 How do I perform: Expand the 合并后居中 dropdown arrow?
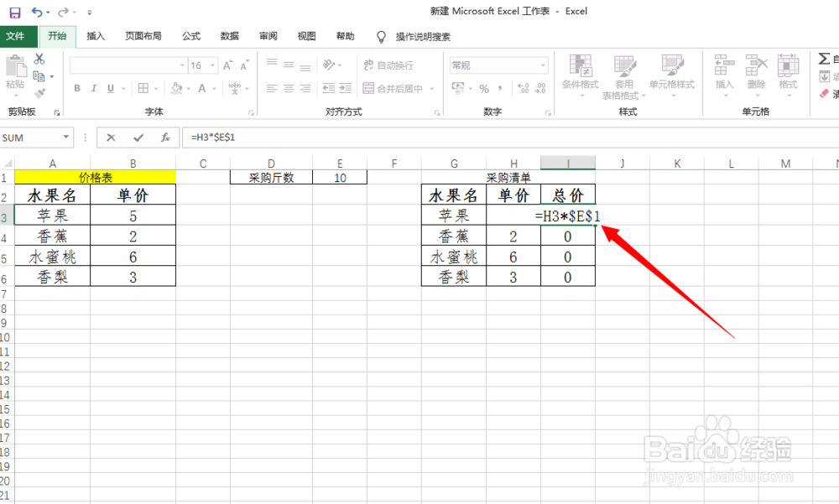pos(432,88)
